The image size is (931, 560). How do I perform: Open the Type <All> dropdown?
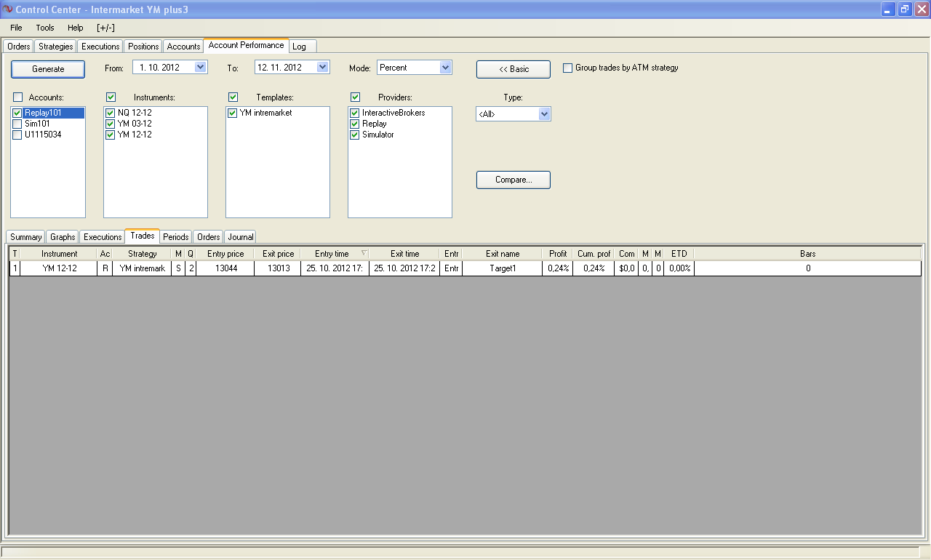pyautogui.click(x=544, y=114)
